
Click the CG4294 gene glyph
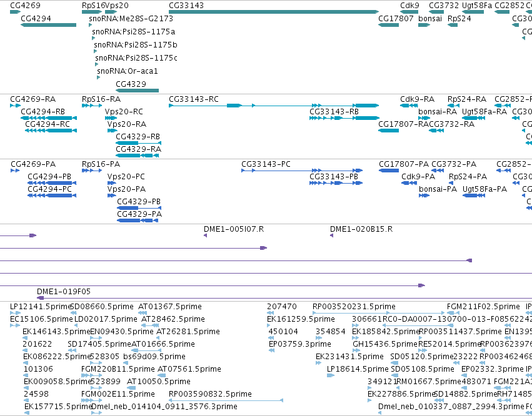[x=49, y=25]
